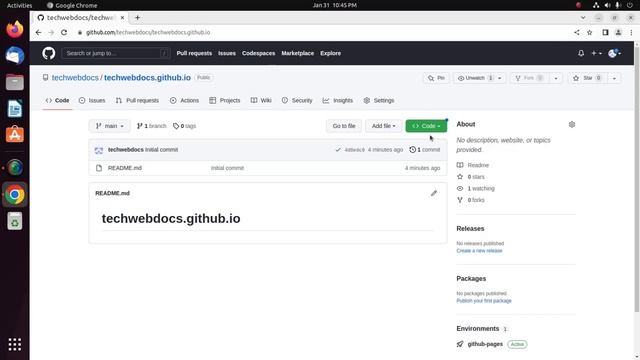
Task: Switch to the repository Pull requests tab
Action: pyautogui.click(x=137, y=100)
